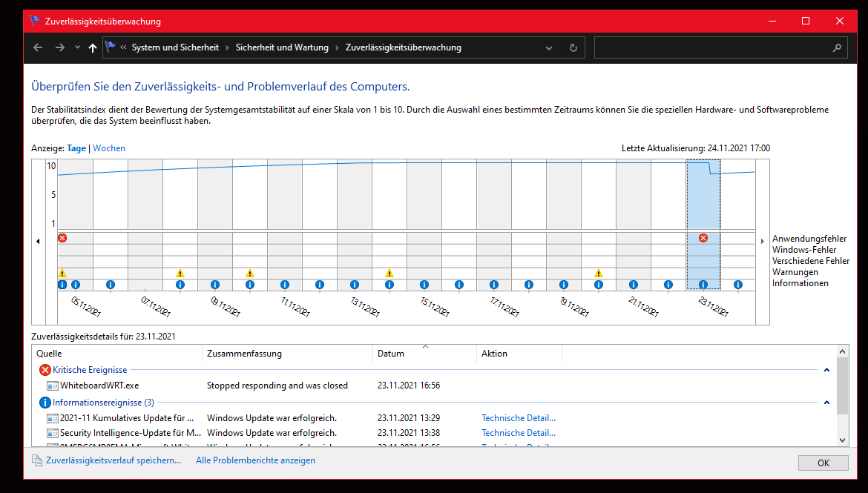Expand chevron after 'System und Sicherheit'
Image resolution: width=868 pixels, height=493 pixels.
pyautogui.click(x=227, y=47)
